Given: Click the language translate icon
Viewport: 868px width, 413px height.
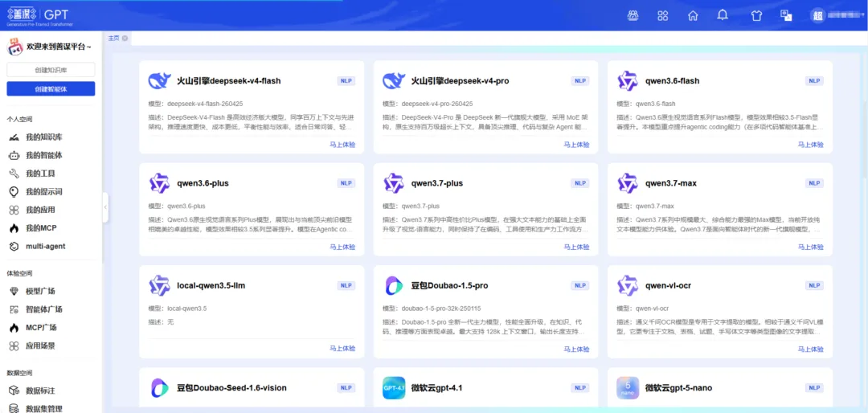Looking at the screenshot, I should (x=785, y=15).
